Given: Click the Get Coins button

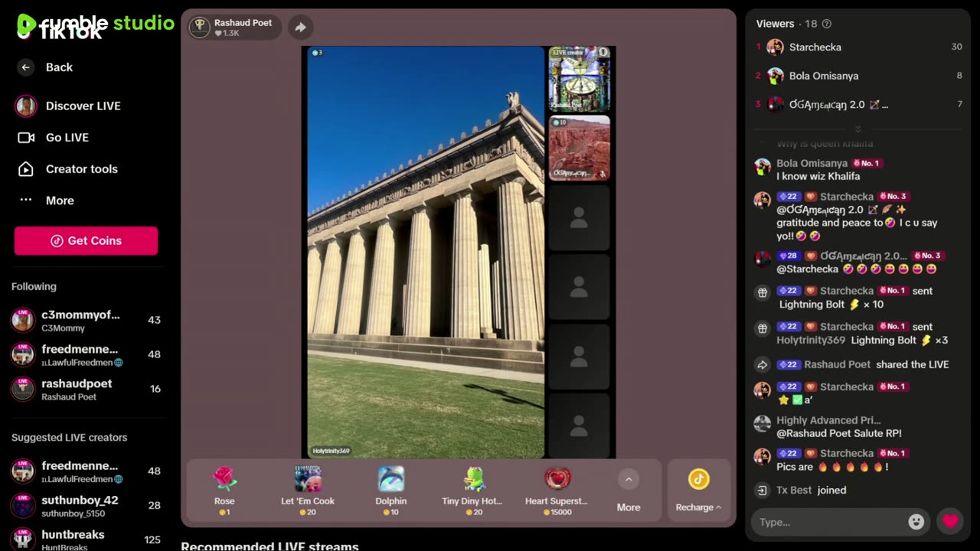Looking at the screenshot, I should click(86, 240).
